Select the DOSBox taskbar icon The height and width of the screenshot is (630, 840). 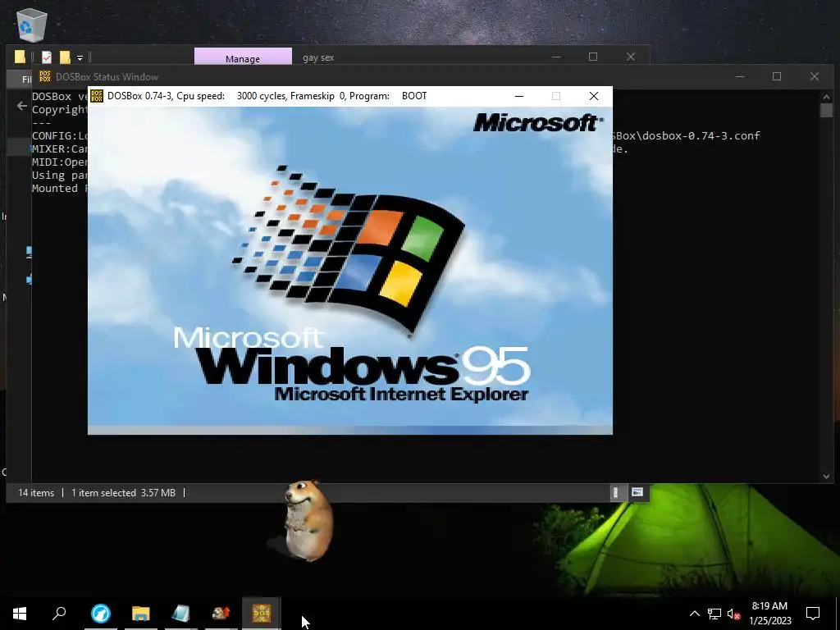[262, 613]
